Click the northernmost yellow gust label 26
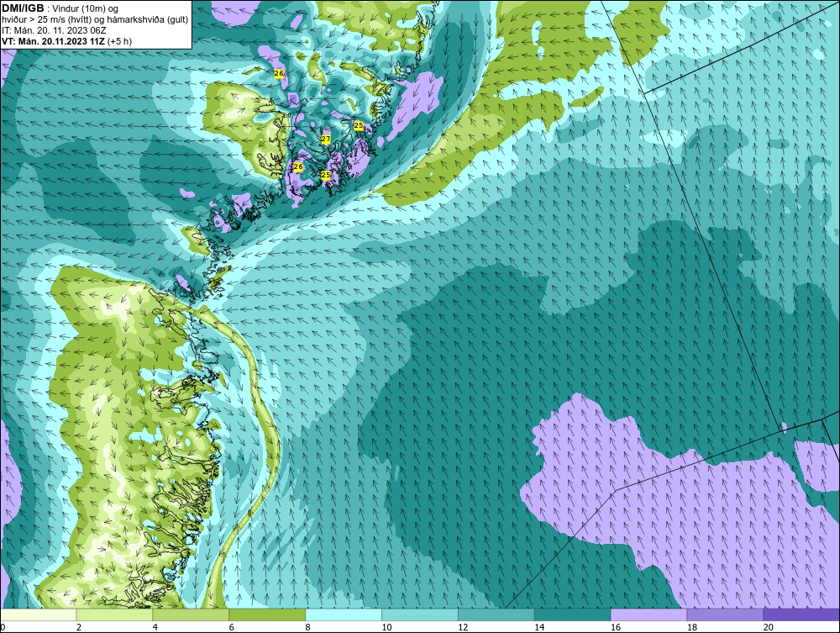This screenshot has width=840, height=633. click(279, 73)
